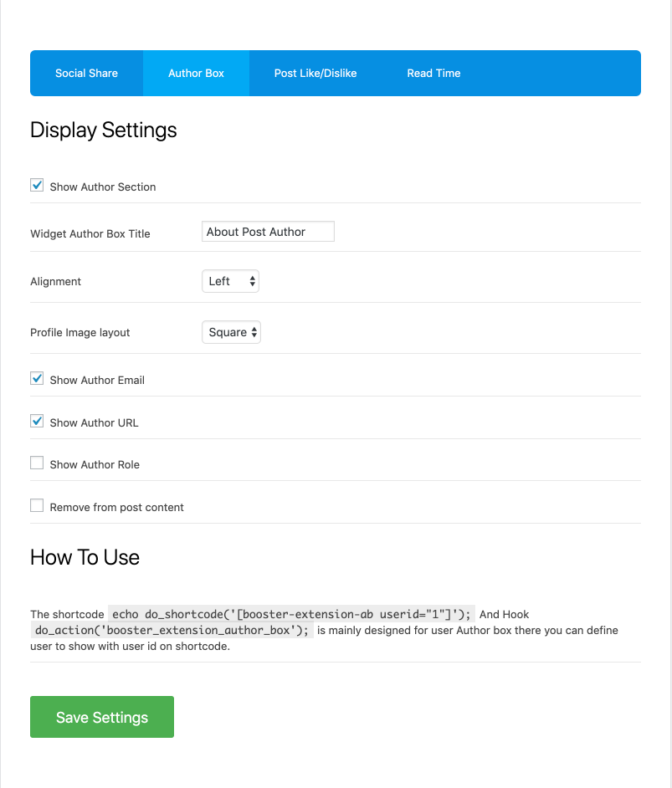Image resolution: width=672 pixels, height=788 pixels.
Task: Click the Alignment label text
Action: (x=56, y=281)
